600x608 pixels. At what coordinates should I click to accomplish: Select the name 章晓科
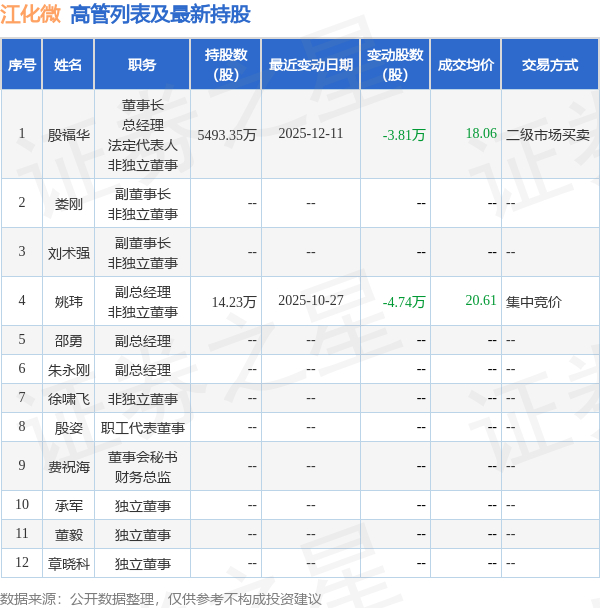click(69, 564)
